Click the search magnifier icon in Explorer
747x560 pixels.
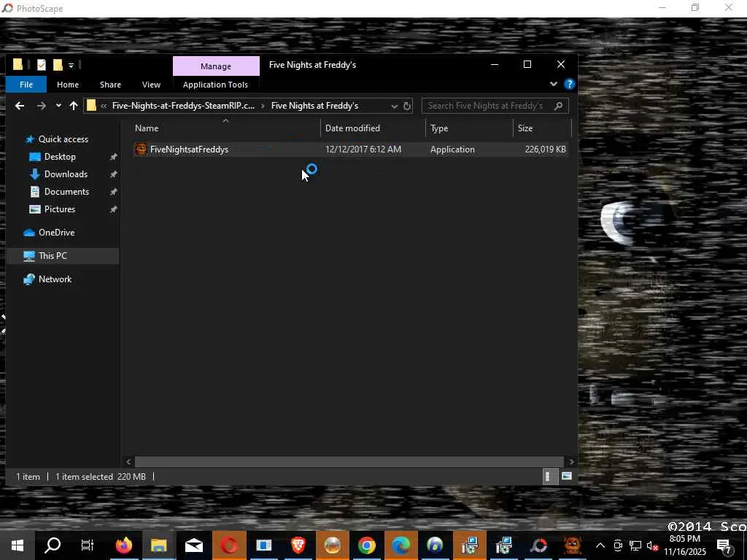(x=558, y=106)
